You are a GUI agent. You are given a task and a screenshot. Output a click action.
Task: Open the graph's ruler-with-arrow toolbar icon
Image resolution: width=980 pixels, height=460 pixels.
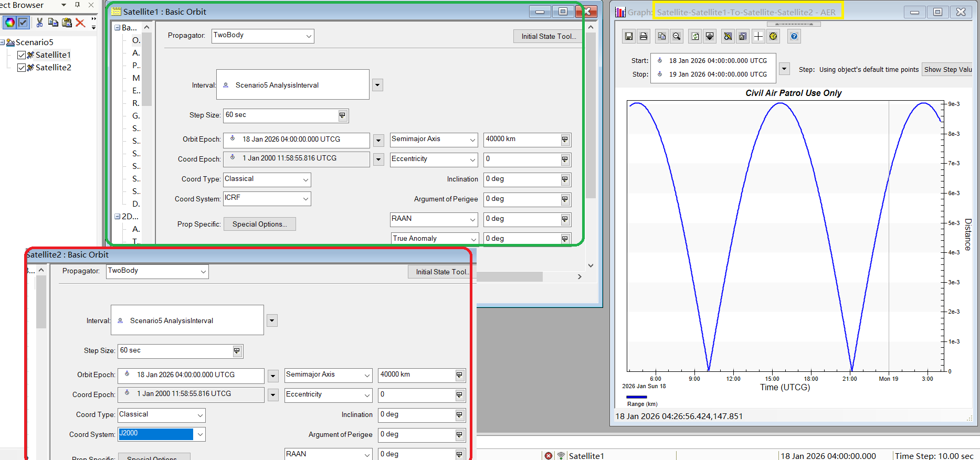(710, 36)
